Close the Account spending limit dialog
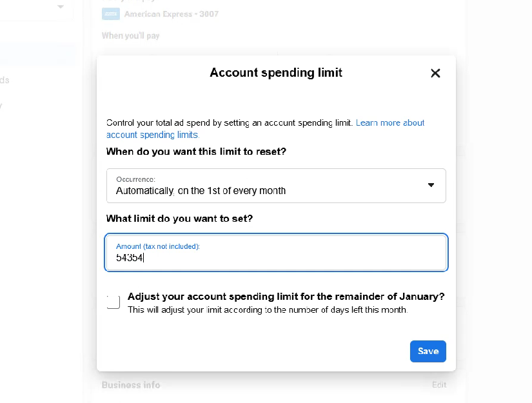Screen dimensions: 532x403 [435, 73]
